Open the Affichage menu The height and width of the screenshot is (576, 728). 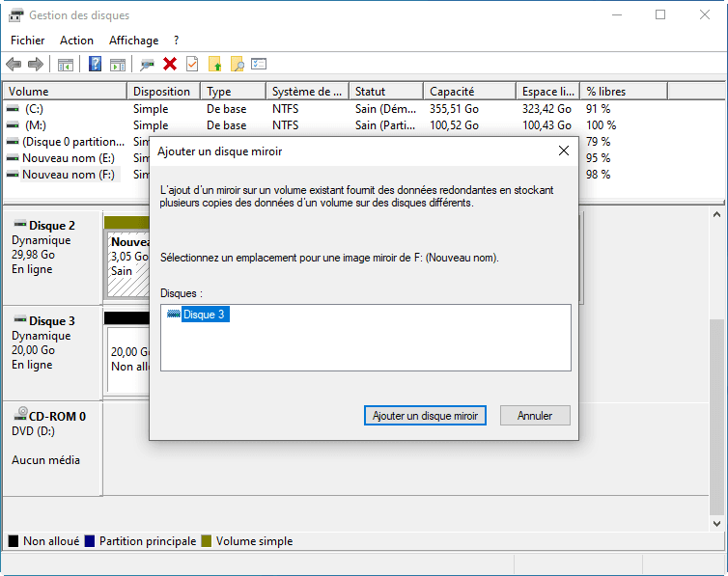pyautogui.click(x=133, y=41)
